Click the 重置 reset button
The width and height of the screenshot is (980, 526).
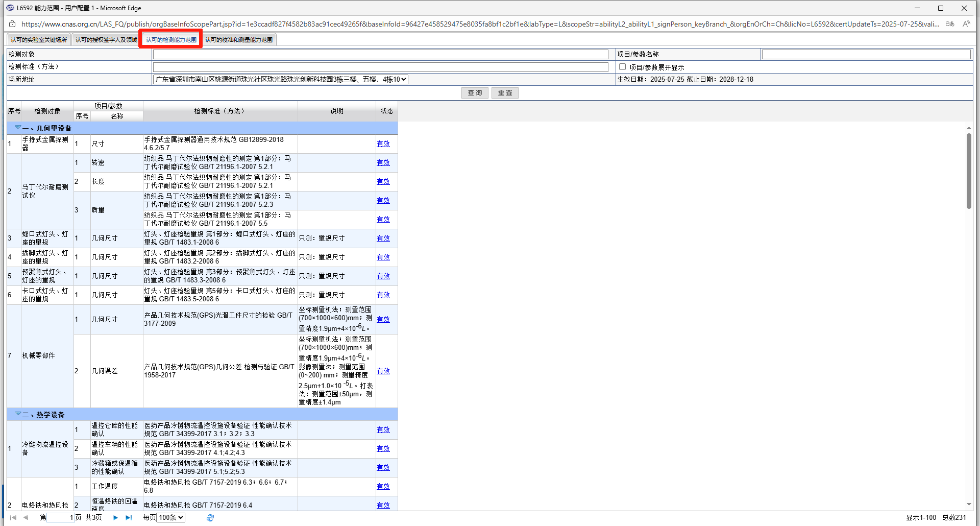(x=505, y=92)
